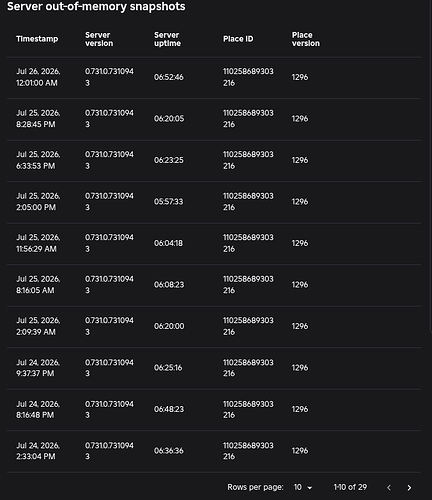432x500 pixels.
Task: Click the 1-10 of 29 pagination label
Action: pyautogui.click(x=350, y=487)
